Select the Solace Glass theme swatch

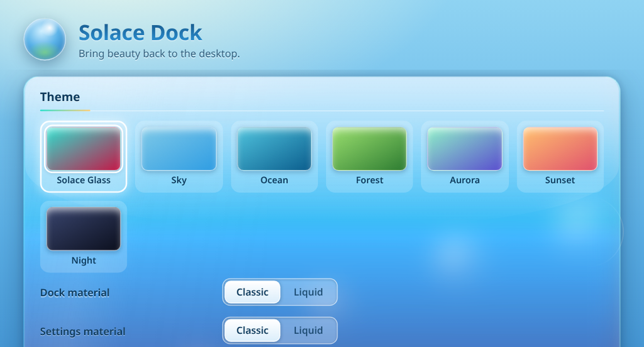click(x=84, y=157)
